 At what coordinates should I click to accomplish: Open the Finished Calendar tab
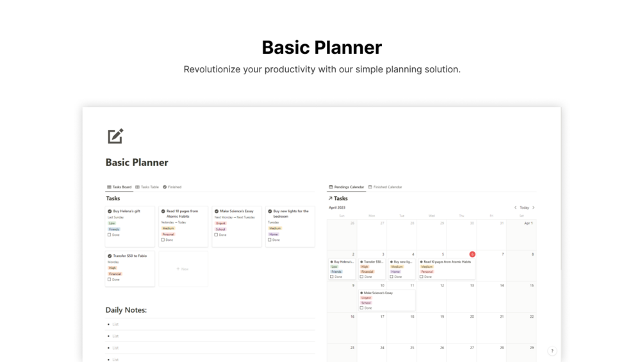pos(385,187)
